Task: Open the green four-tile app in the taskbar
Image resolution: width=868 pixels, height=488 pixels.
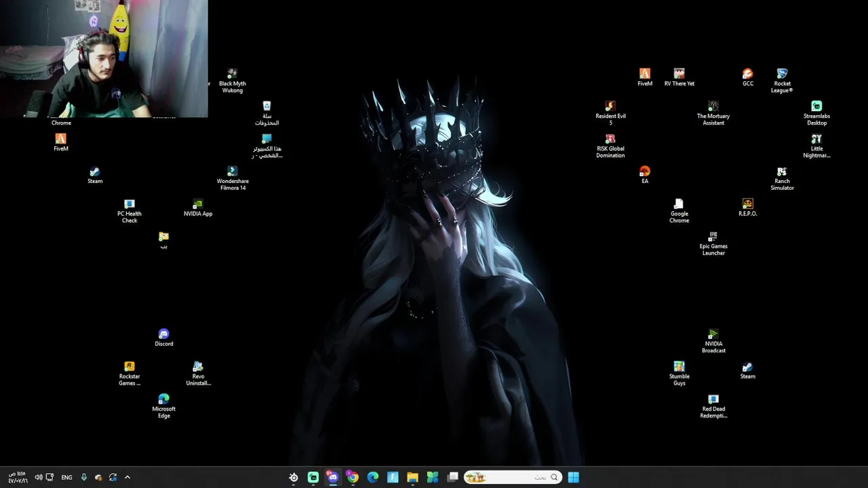Action: pos(433,477)
